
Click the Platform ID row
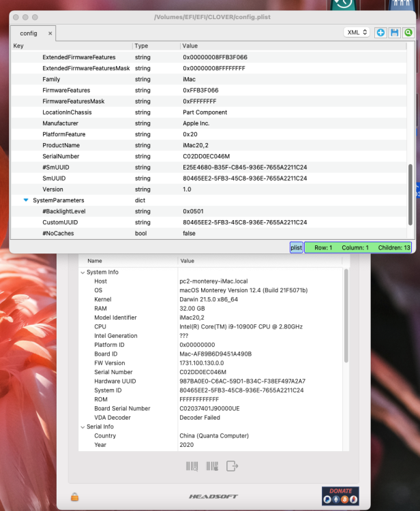tap(211, 345)
